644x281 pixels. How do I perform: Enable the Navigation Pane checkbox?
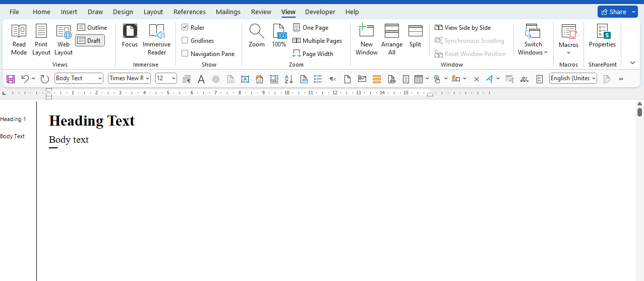coord(185,53)
